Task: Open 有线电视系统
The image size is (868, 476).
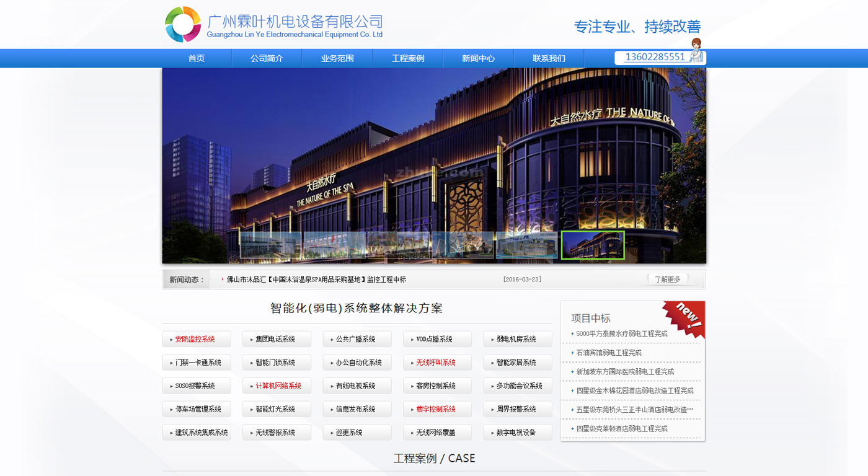Action: (x=357, y=386)
